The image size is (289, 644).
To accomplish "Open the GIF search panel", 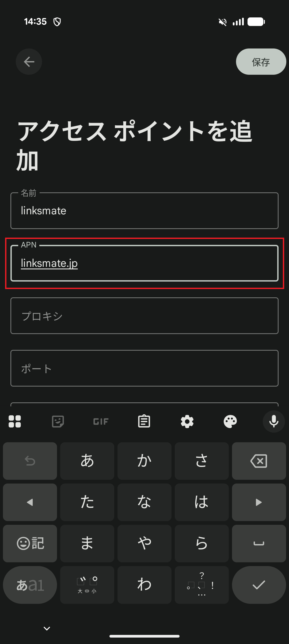I will point(101,421).
